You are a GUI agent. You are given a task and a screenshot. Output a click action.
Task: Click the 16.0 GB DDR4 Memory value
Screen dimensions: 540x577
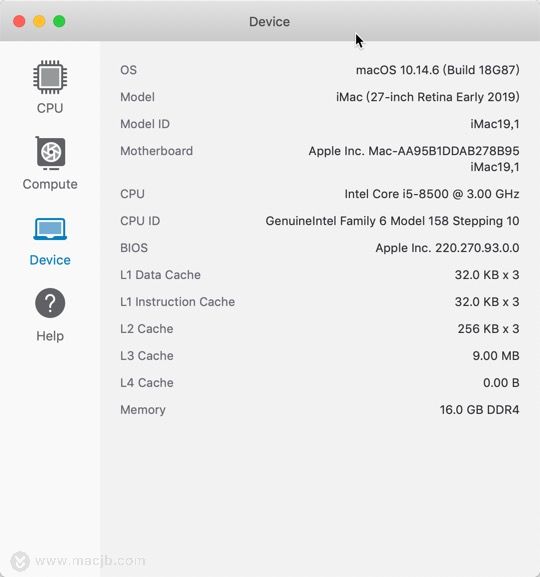480,410
